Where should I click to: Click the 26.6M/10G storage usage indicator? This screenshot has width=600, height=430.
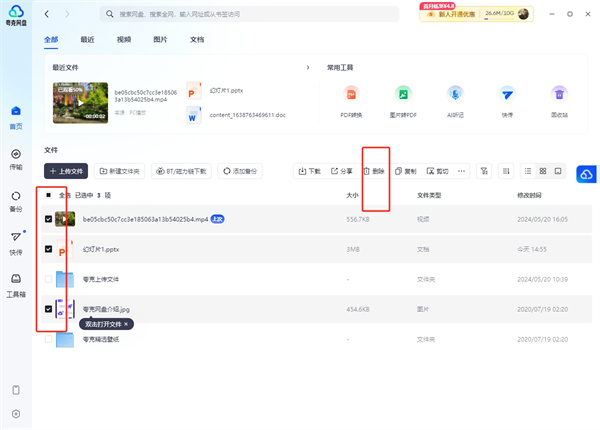point(499,14)
